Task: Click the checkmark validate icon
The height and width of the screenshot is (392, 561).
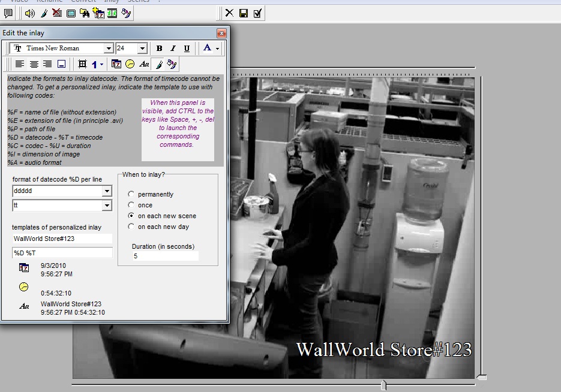Action: click(257, 14)
